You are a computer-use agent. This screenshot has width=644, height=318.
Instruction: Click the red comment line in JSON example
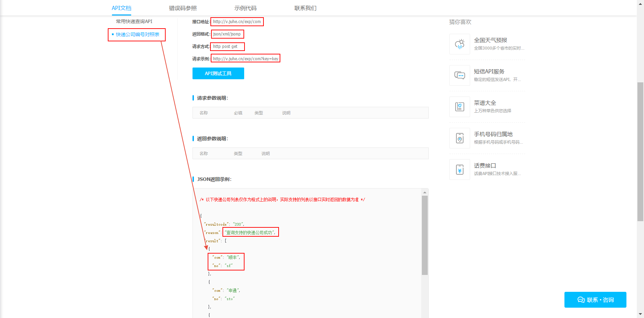pyautogui.click(x=282, y=199)
